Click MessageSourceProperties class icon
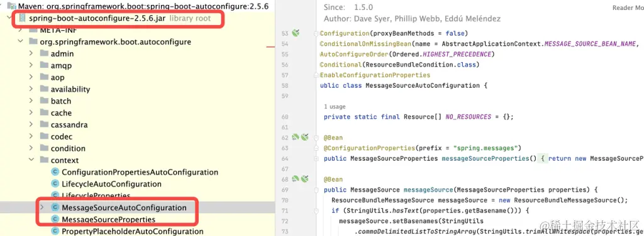Viewport: 644px width, 236px height. coord(55,220)
